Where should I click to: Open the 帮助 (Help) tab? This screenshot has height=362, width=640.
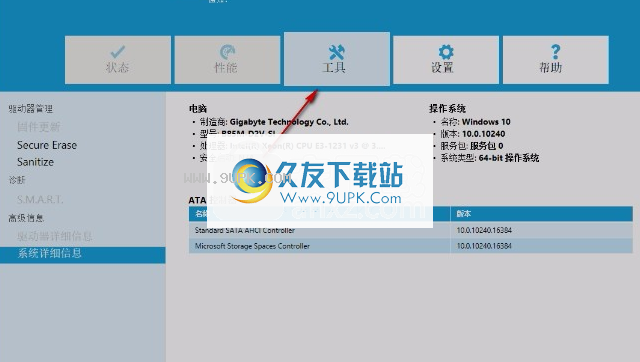coord(556,60)
